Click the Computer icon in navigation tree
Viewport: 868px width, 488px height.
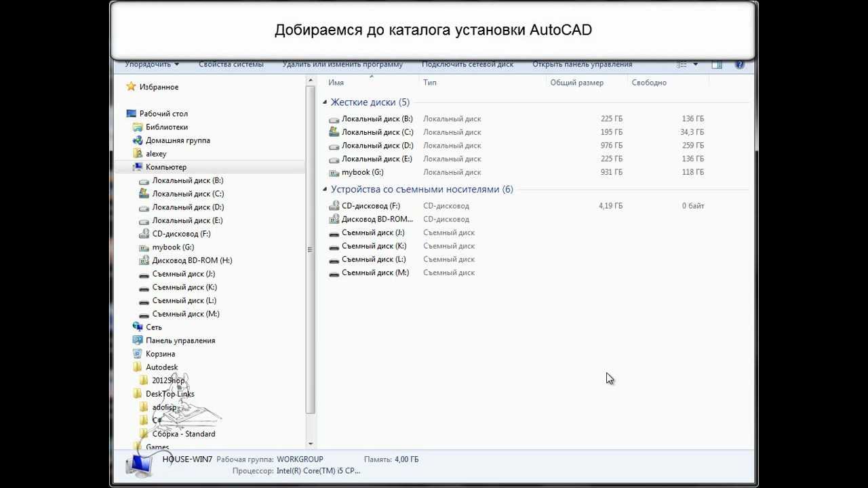138,167
